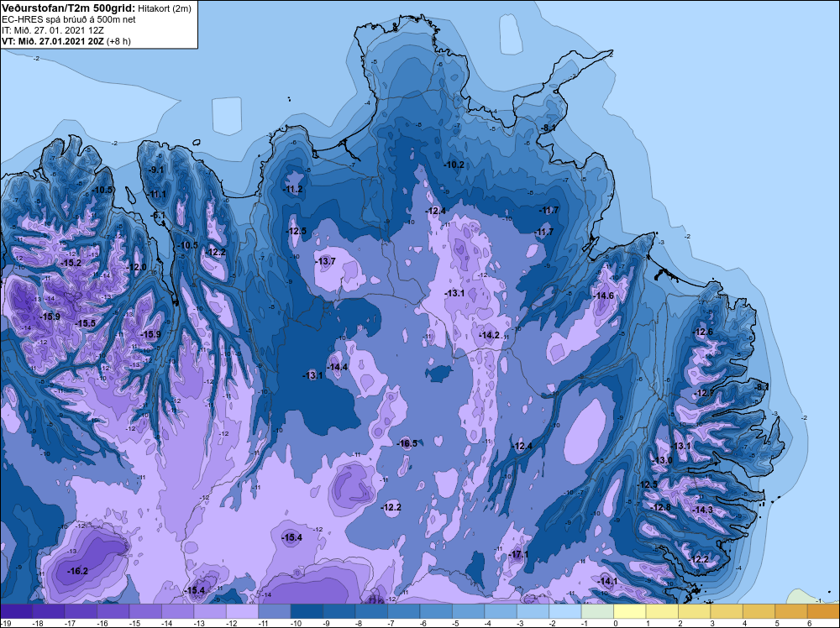Pick the pale green legend swatch between -1 and 0
The height and width of the screenshot is (628, 840).
click(x=597, y=611)
